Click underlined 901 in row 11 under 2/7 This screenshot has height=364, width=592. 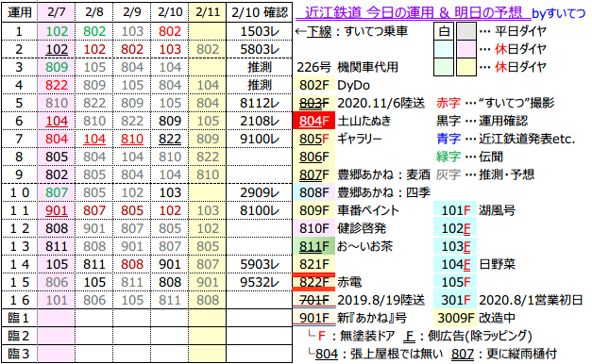(x=57, y=210)
